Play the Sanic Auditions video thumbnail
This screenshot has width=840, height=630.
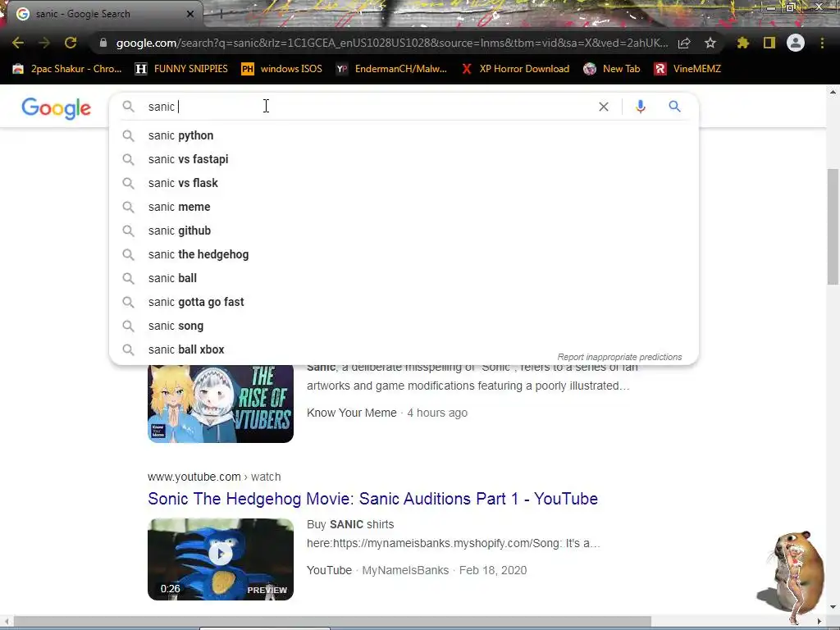[221, 559]
